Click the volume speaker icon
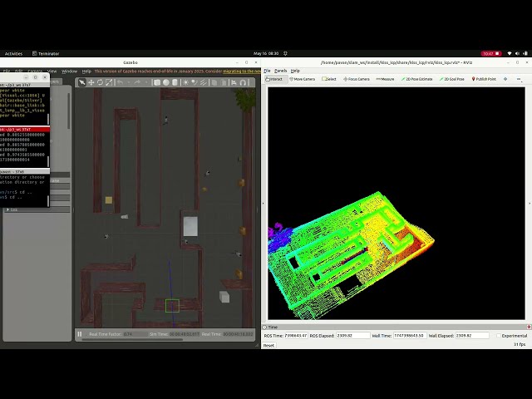532x399 pixels. click(x=517, y=53)
